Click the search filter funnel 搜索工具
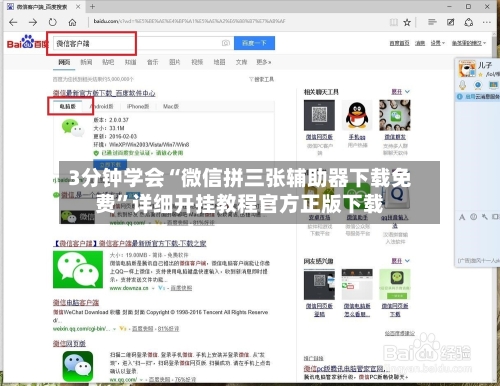500x386 pixels. tap(261, 79)
